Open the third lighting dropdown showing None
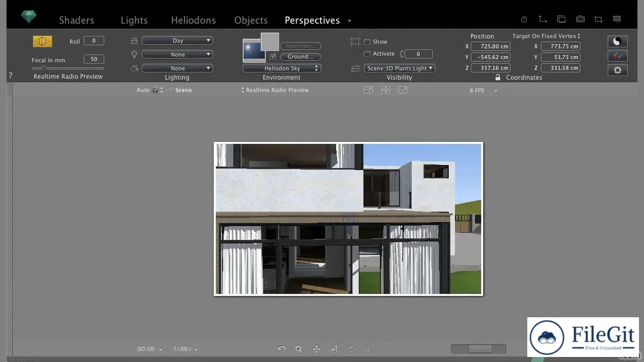The width and height of the screenshot is (644, 362). [177, 68]
